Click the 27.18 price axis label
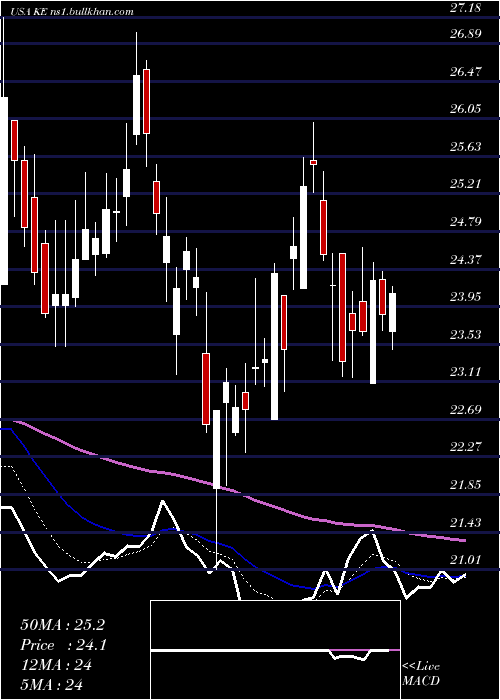This screenshot has height=700, width=500. [x=466, y=8]
